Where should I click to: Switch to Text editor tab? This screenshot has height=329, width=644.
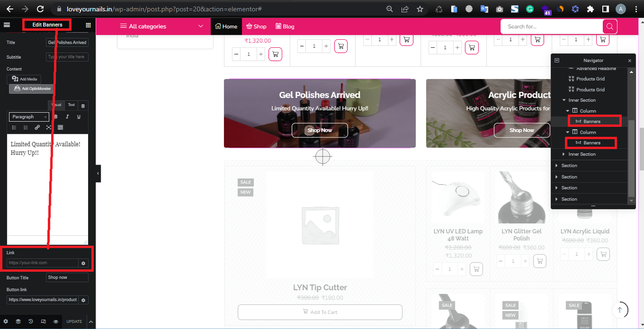point(71,105)
